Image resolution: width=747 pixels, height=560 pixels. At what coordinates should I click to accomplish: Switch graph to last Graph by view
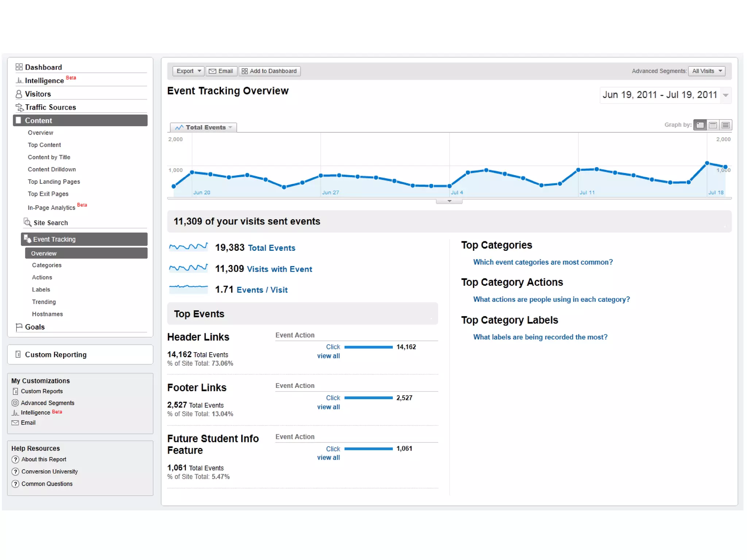pos(725,125)
